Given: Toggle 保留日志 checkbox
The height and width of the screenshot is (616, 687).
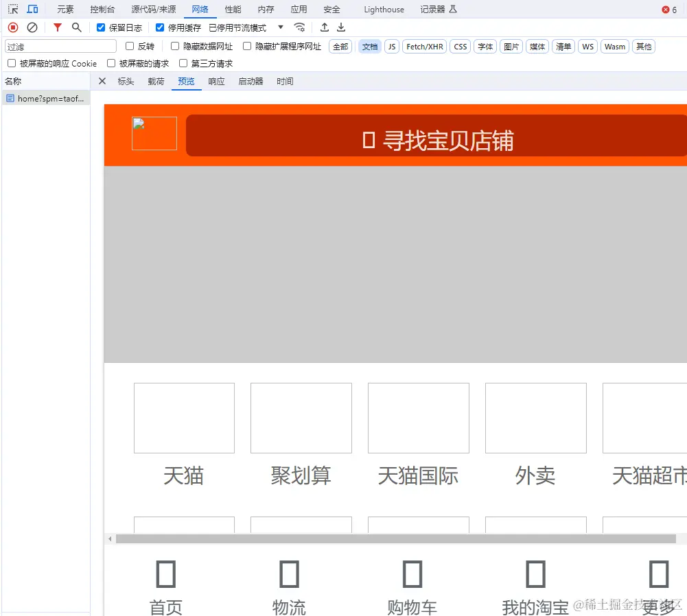Looking at the screenshot, I should (x=101, y=27).
